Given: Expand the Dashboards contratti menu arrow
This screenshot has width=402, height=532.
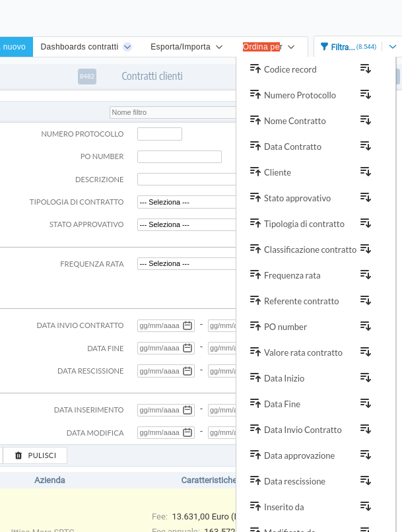Looking at the screenshot, I should click(127, 47).
